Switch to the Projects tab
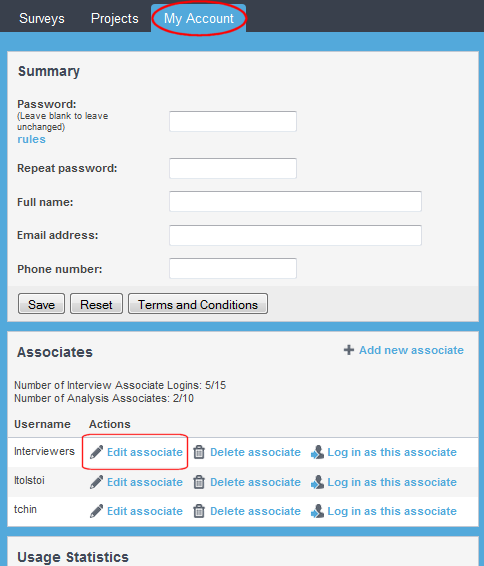 (114, 18)
